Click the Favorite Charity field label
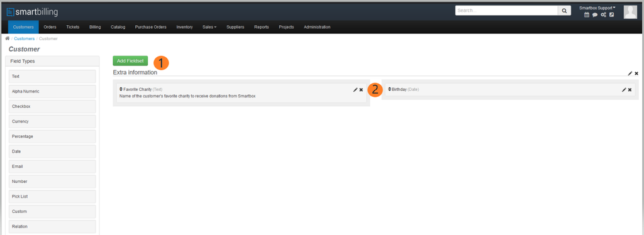The height and width of the screenshot is (235, 644). click(x=138, y=89)
